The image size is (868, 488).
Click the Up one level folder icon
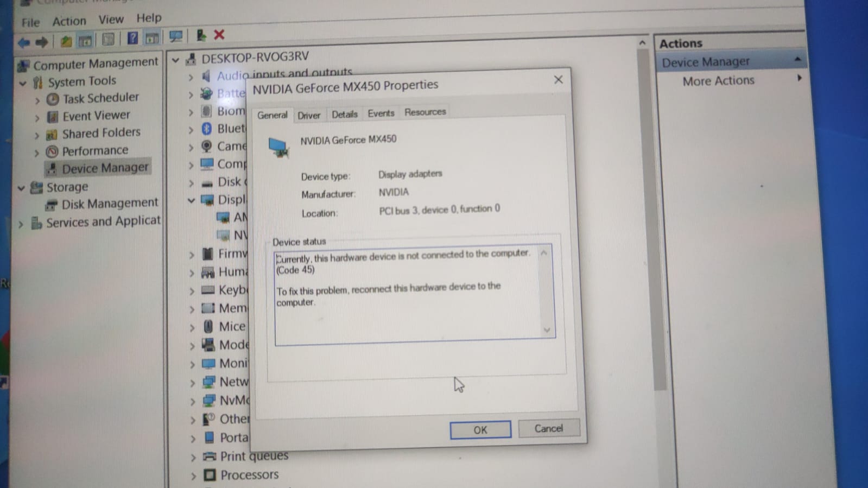point(66,41)
